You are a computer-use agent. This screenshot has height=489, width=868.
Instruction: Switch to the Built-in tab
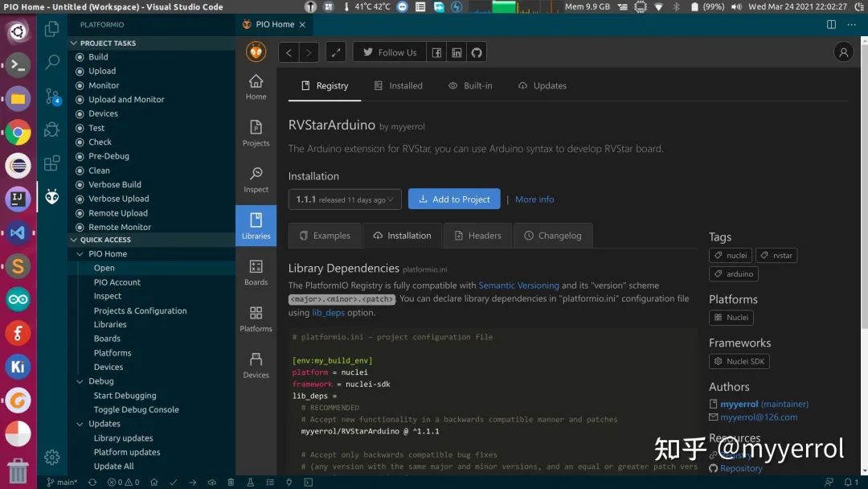(470, 86)
